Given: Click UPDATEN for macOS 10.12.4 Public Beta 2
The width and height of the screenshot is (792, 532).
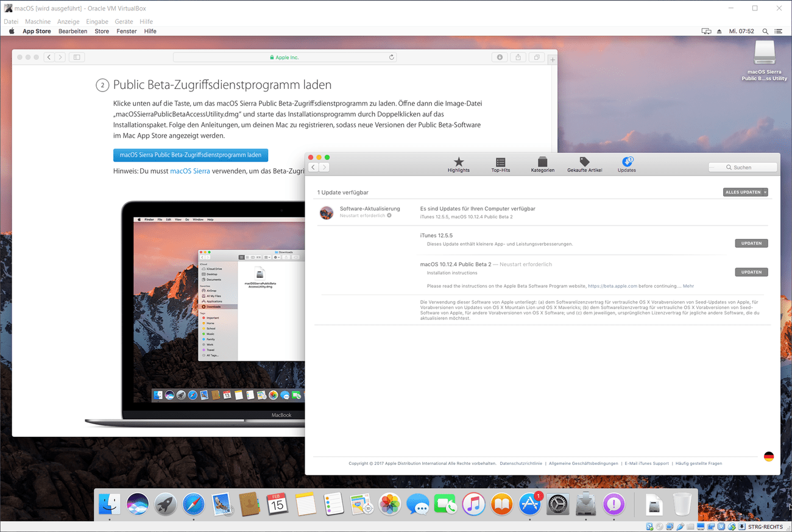Looking at the screenshot, I should tap(751, 272).
